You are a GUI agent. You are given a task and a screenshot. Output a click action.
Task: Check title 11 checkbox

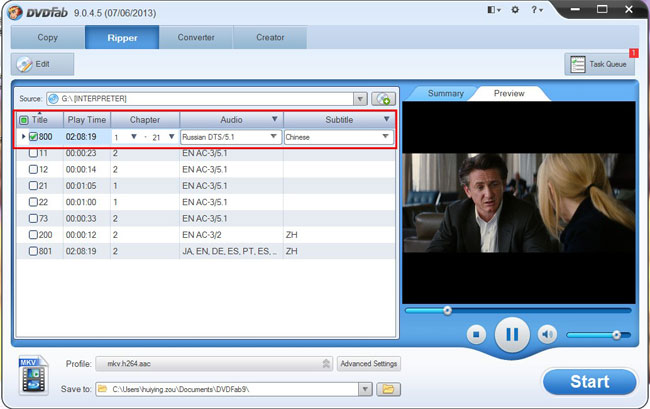pos(33,153)
